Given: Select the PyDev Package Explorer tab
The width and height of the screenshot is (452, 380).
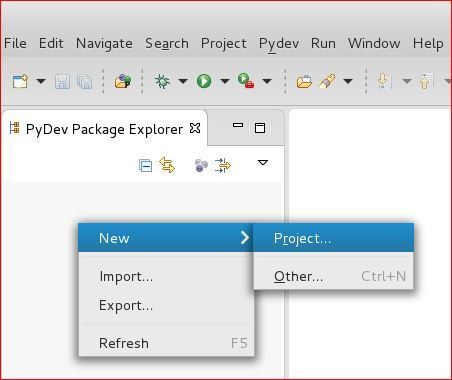Looking at the screenshot, I should 104,129.
